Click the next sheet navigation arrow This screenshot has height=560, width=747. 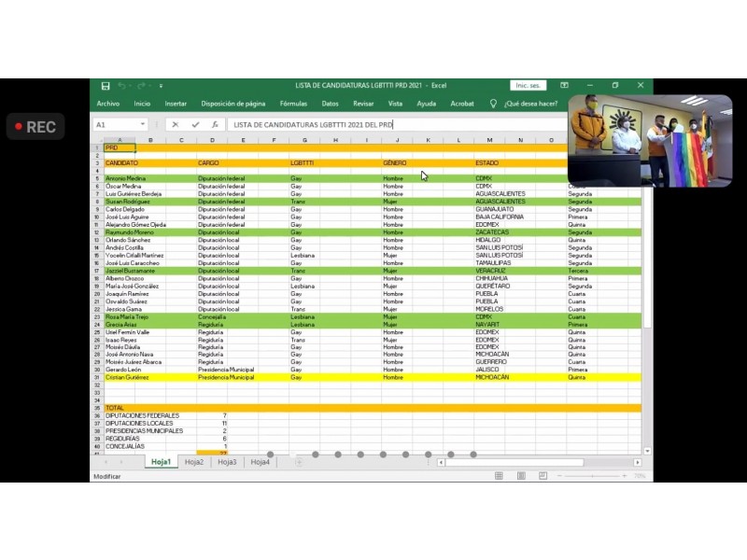(x=121, y=462)
